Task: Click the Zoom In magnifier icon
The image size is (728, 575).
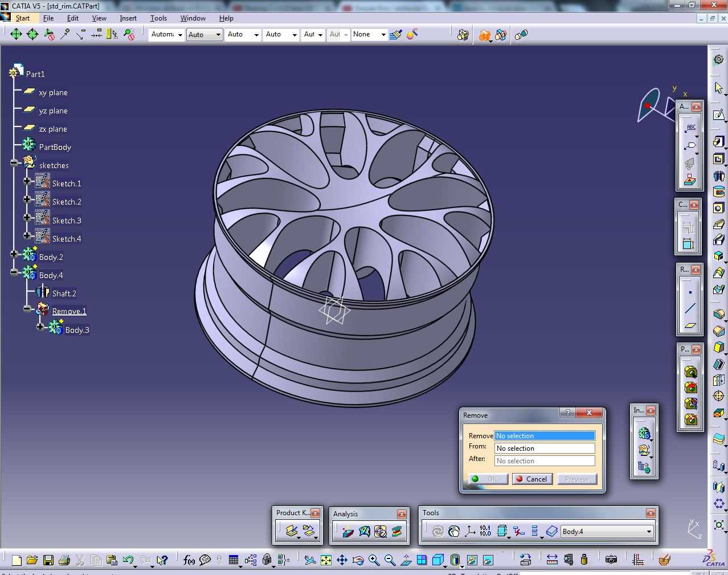Action: [374, 560]
